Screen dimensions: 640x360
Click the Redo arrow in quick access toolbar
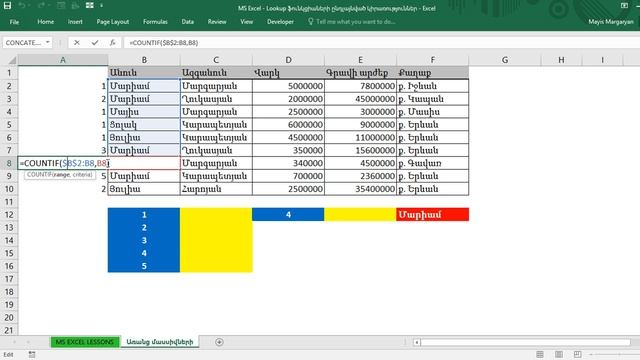(x=41, y=6)
